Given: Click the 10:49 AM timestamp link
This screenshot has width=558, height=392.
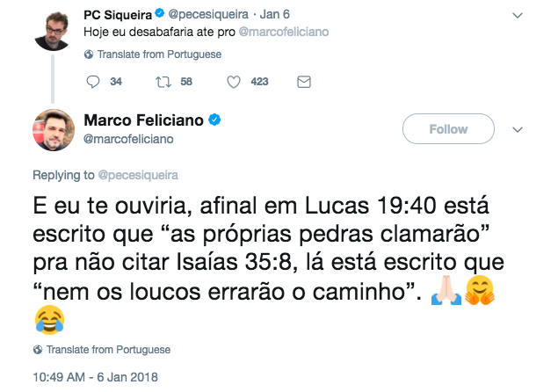Looking at the screenshot, I should pos(94,378).
